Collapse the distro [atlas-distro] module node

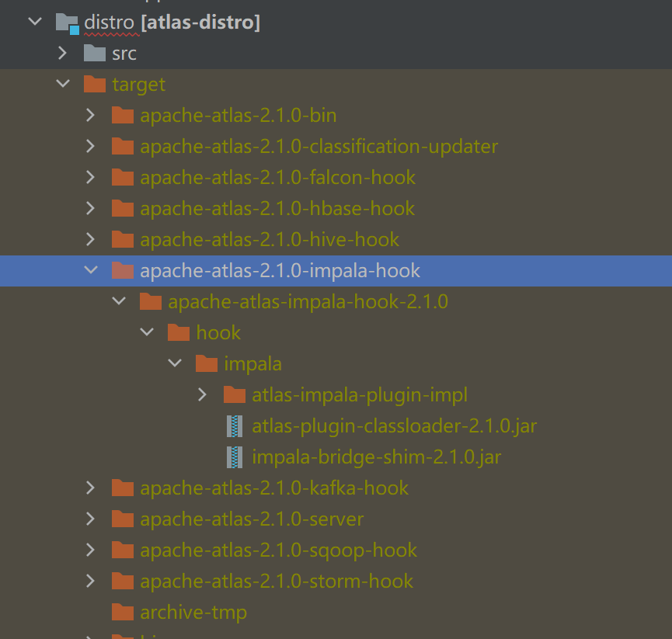(x=35, y=22)
